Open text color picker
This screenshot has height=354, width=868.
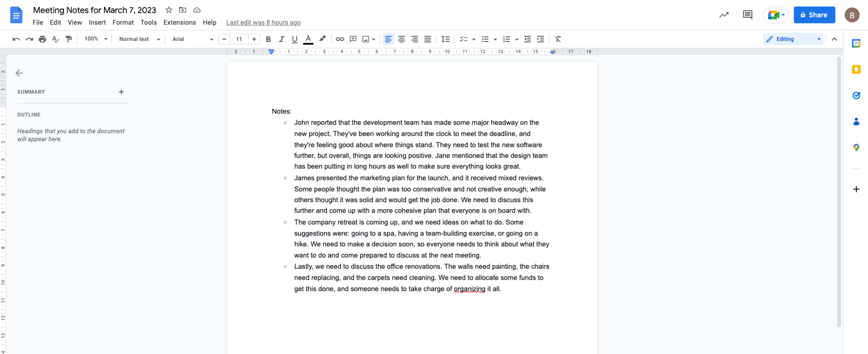tap(308, 39)
